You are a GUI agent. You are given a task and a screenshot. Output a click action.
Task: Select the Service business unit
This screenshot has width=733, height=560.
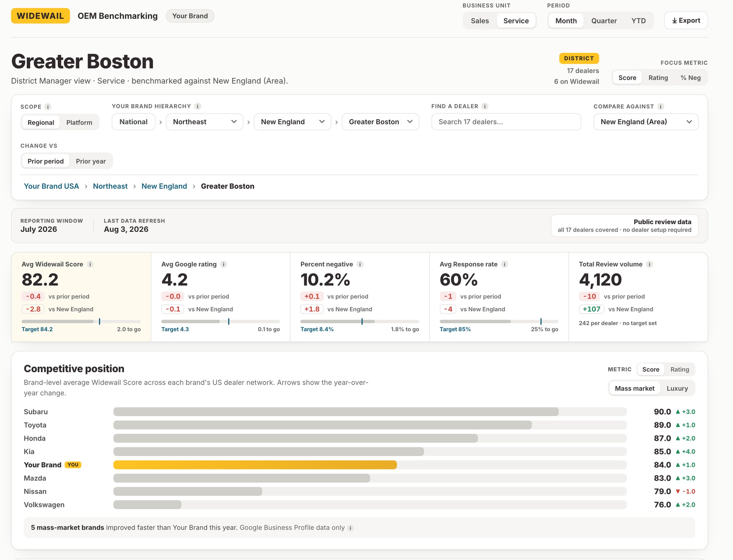[516, 21]
